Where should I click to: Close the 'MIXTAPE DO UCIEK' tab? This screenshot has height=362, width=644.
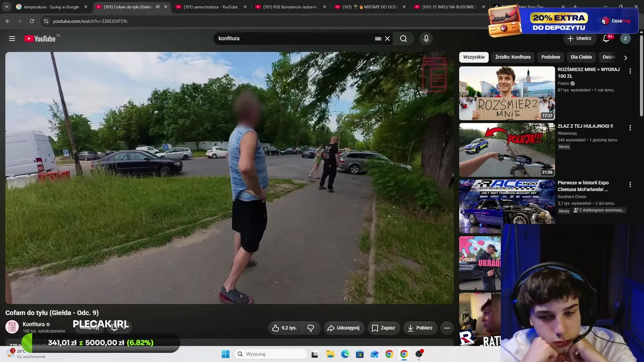coord(404,7)
